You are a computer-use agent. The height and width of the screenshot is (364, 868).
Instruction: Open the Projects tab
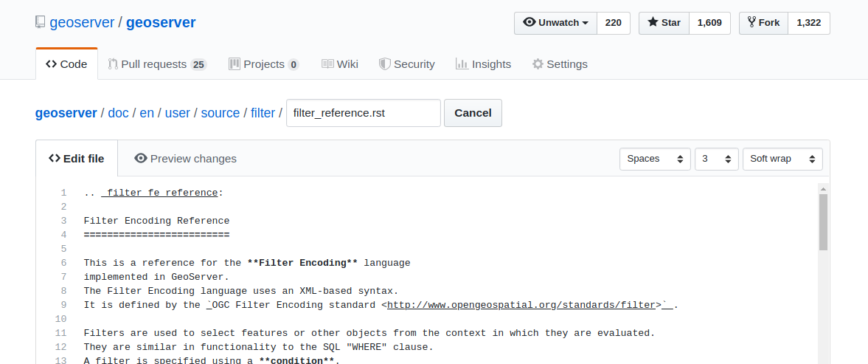(264, 64)
